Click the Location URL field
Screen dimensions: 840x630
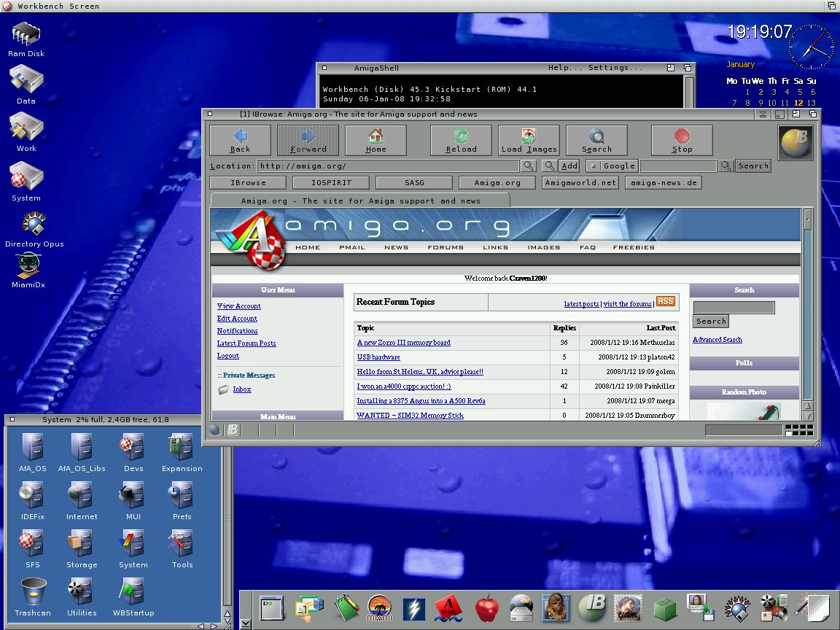[x=388, y=166]
